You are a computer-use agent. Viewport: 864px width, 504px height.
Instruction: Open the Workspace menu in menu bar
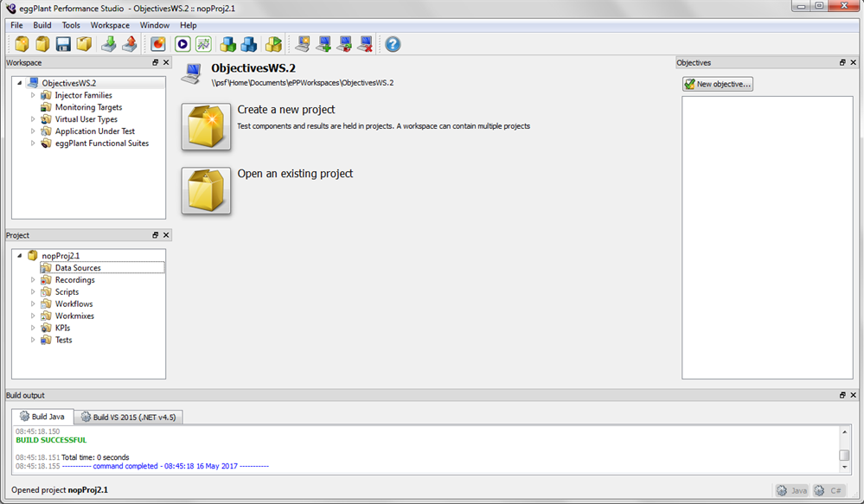110,25
